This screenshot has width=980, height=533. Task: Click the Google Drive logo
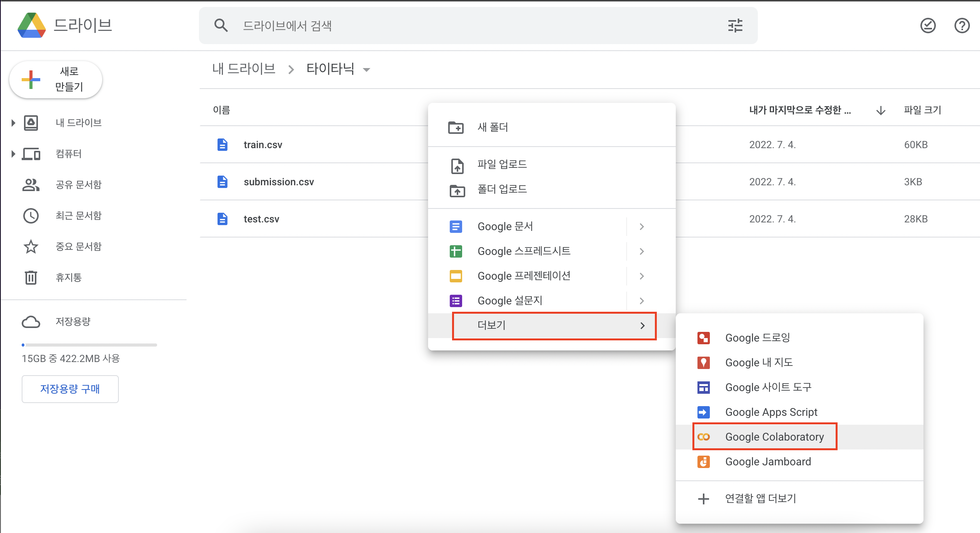pos(32,26)
